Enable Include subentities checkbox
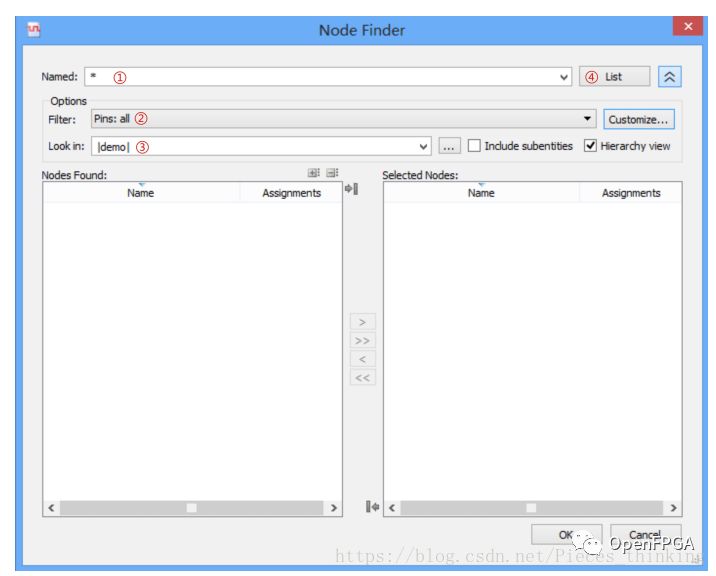716x576 pixels. (474, 146)
